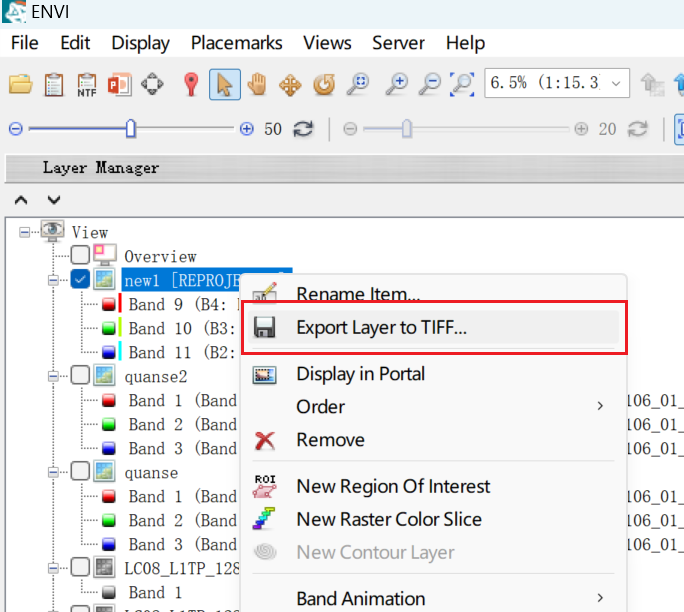Select the orange Rotate view tool

click(324, 84)
